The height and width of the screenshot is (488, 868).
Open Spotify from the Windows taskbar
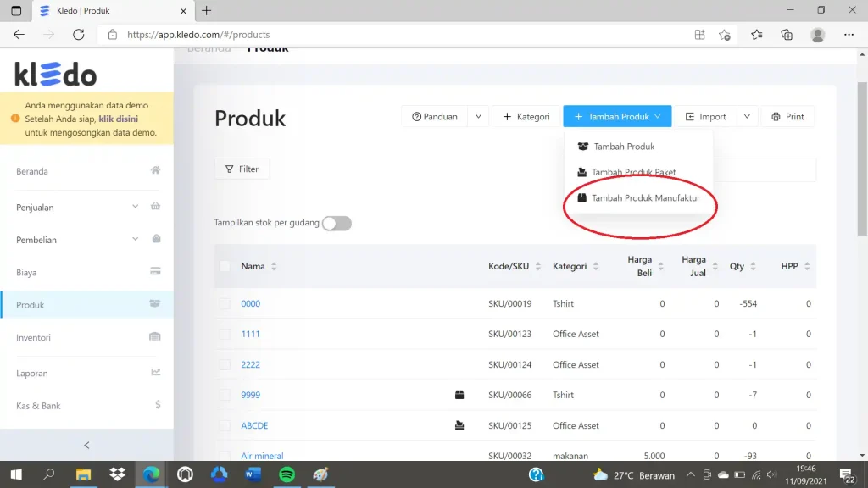pyautogui.click(x=287, y=474)
